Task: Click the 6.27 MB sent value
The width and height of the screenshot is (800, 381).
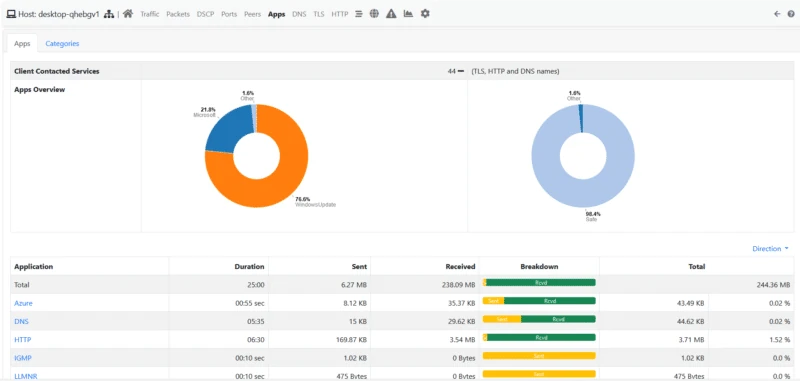Action: tap(354, 285)
